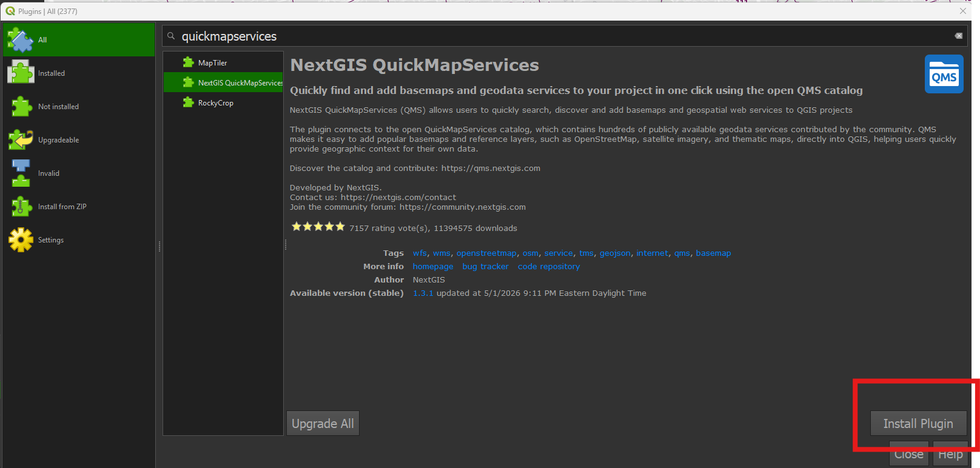Click the Invalid broken puzzle icon

[21, 173]
